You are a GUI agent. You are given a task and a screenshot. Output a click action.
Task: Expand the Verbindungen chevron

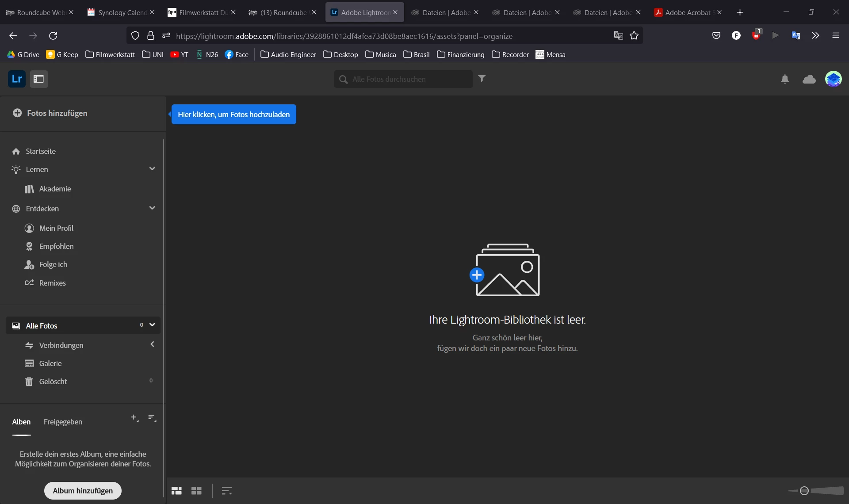[x=152, y=344]
